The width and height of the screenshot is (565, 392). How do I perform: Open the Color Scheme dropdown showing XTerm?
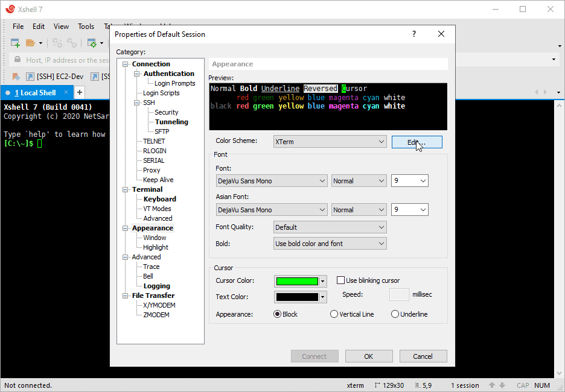click(x=330, y=142)
